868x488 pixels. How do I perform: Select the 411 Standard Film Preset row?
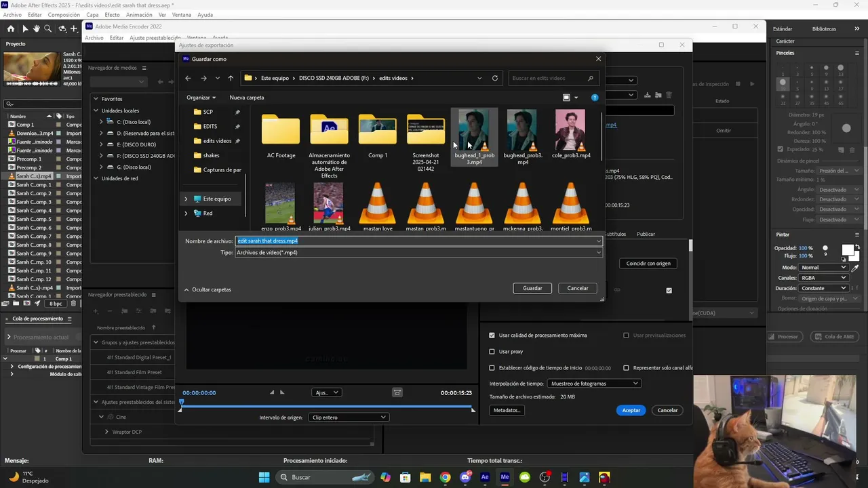pyautogui.click(x=134, y=372)
